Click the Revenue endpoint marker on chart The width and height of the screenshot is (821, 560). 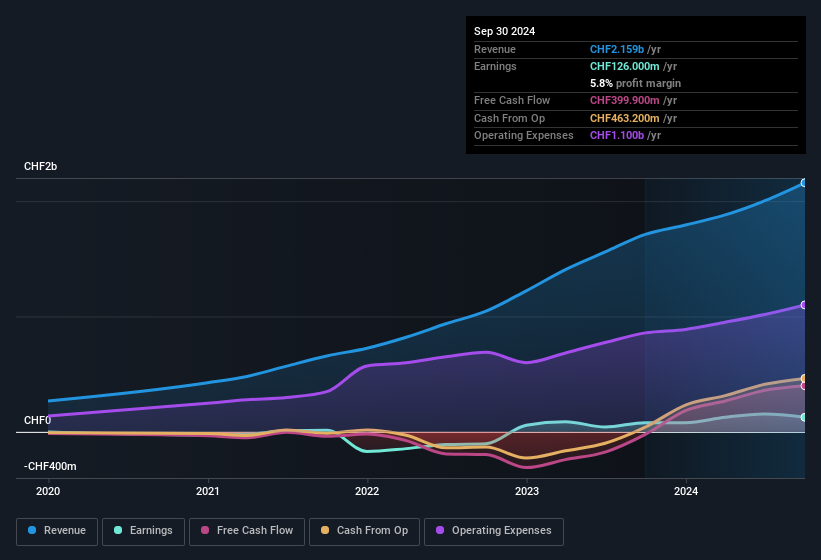pyautogui.click(x=804, y=183)
